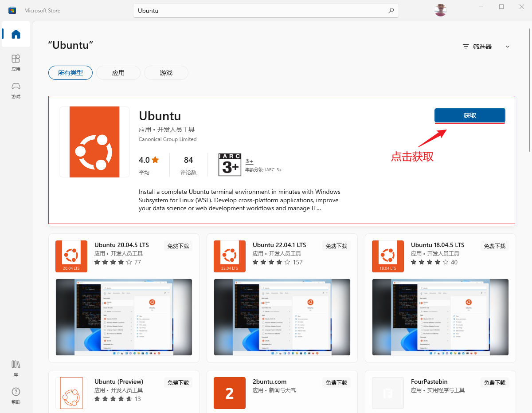Select the 游戏 filter tab
532x413 pixels.
(166, 73)
